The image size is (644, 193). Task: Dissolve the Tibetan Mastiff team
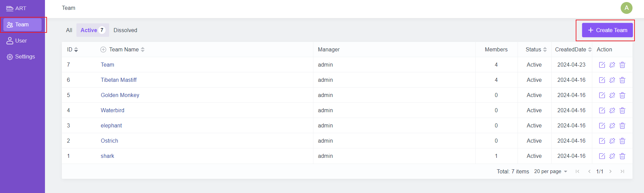(612, 80)
